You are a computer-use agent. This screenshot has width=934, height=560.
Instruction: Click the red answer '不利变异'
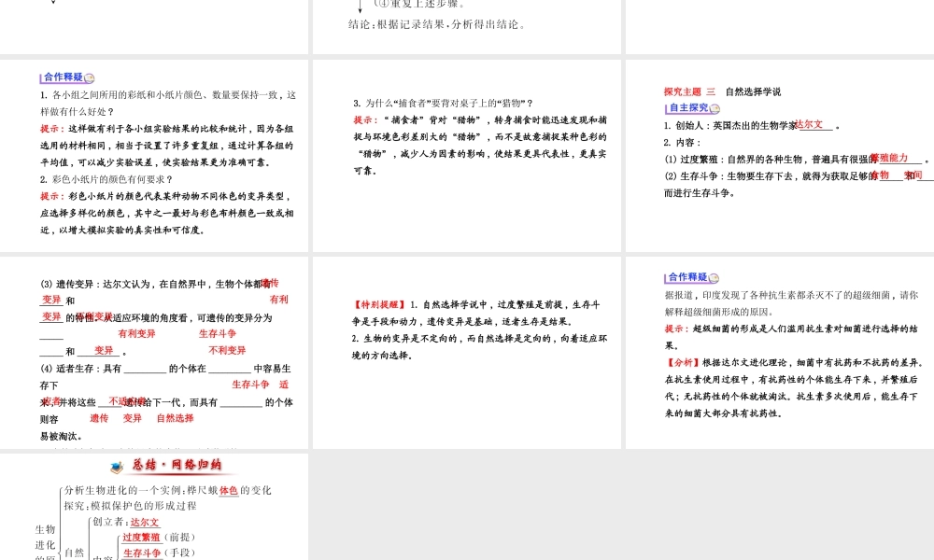tap(227, 351)
